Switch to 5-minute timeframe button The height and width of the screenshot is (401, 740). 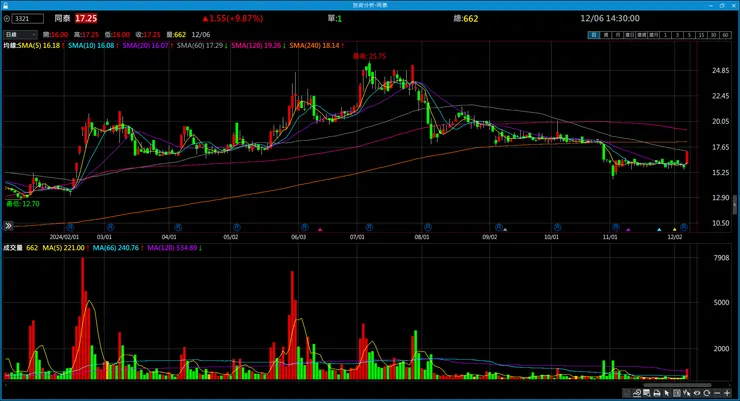pos(689,35)
